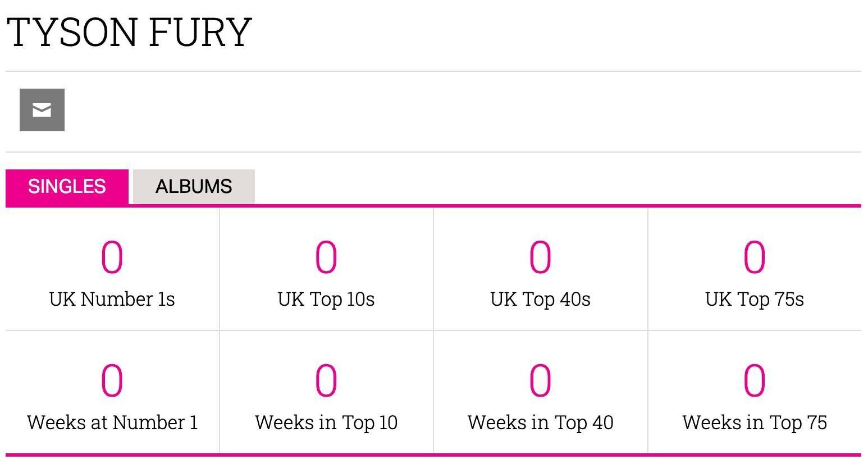
Task: Click the Weeks in Top 40 label
Action: (x=540, y=422)
